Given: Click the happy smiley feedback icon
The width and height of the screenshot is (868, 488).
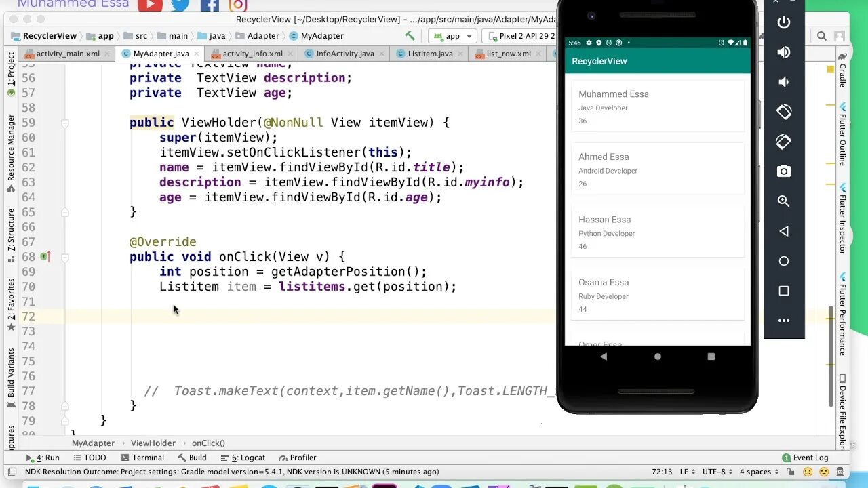Looking at the screenshot, I should [808, 472].
